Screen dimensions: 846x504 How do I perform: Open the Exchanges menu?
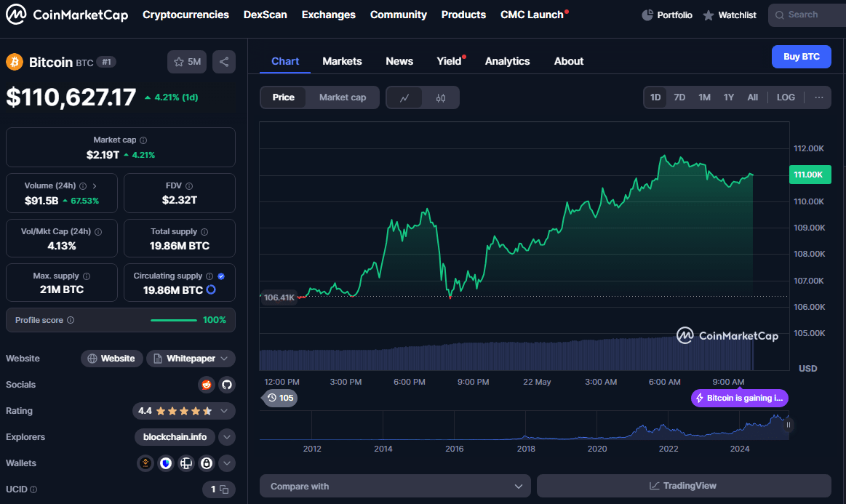(329, 15)
